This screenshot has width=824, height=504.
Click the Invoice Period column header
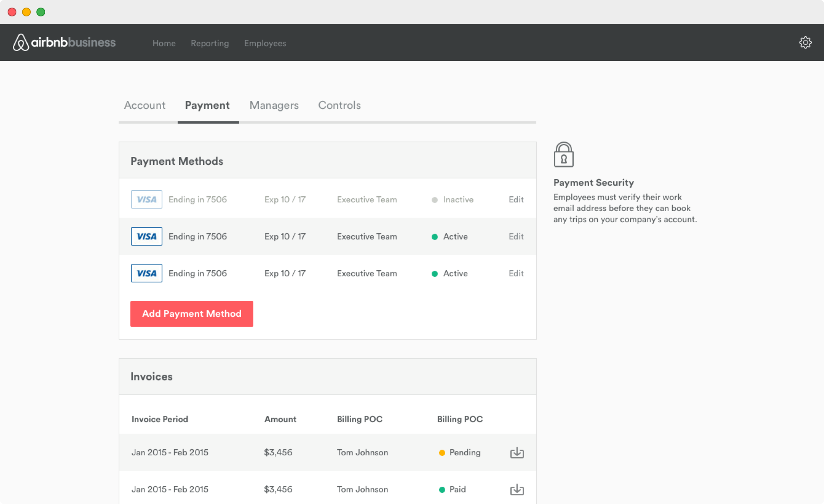click(x=160, y=419)
